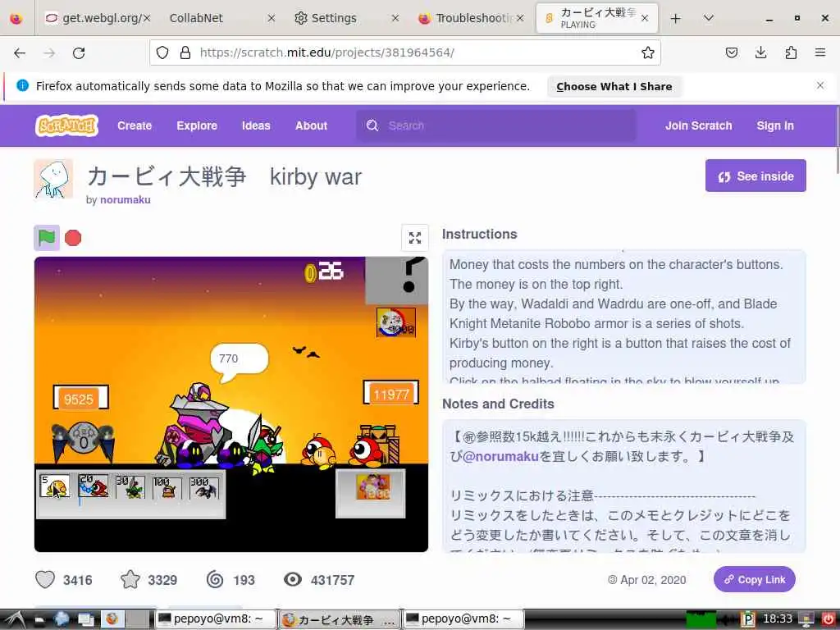Click Copy Link button
840x630 pixels.
pos(755,580)
